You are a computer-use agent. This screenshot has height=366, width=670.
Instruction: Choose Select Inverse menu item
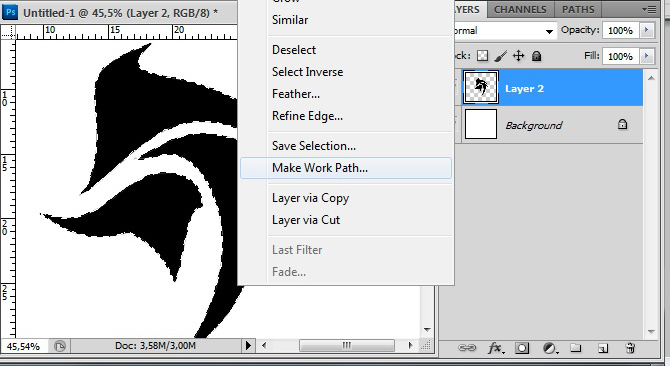[x=308, y=72]
